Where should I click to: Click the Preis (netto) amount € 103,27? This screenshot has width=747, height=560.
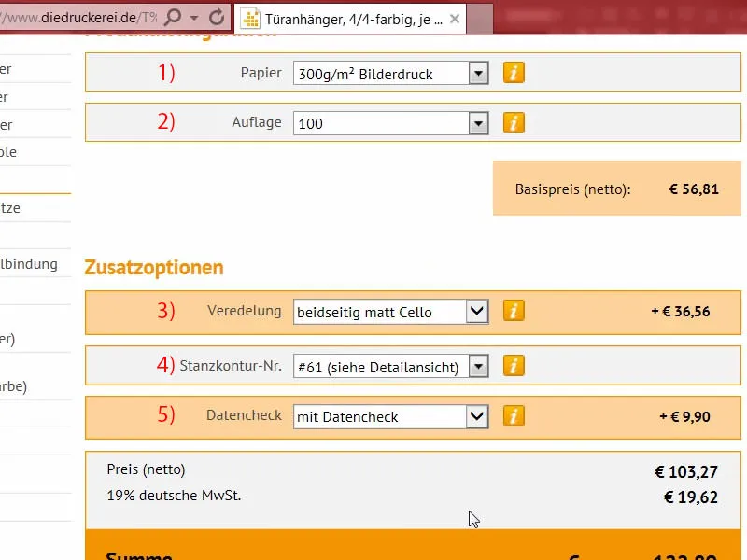point(686,472)
